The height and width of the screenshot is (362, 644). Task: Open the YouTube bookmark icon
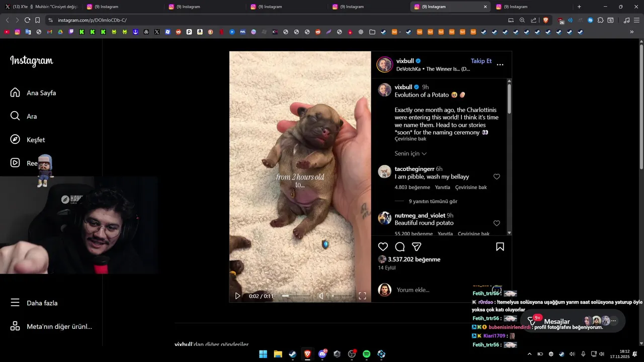tap(7, 32)
